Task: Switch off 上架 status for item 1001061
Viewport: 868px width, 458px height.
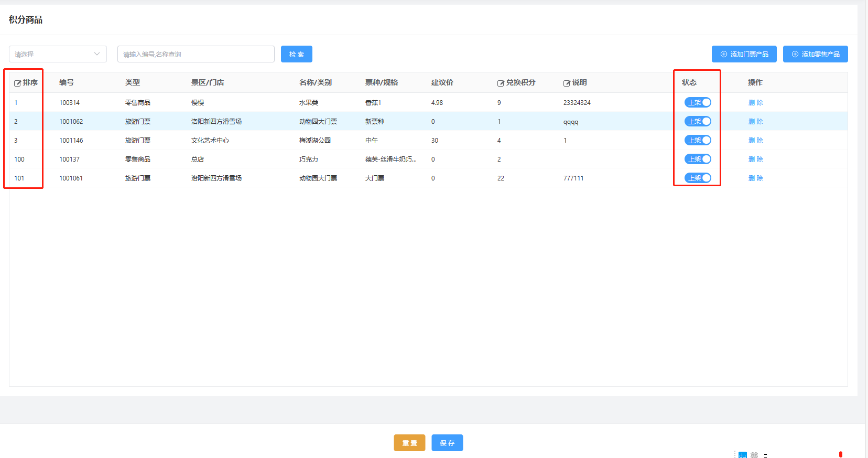Action: pyautogui.click(x=698, y=178)
